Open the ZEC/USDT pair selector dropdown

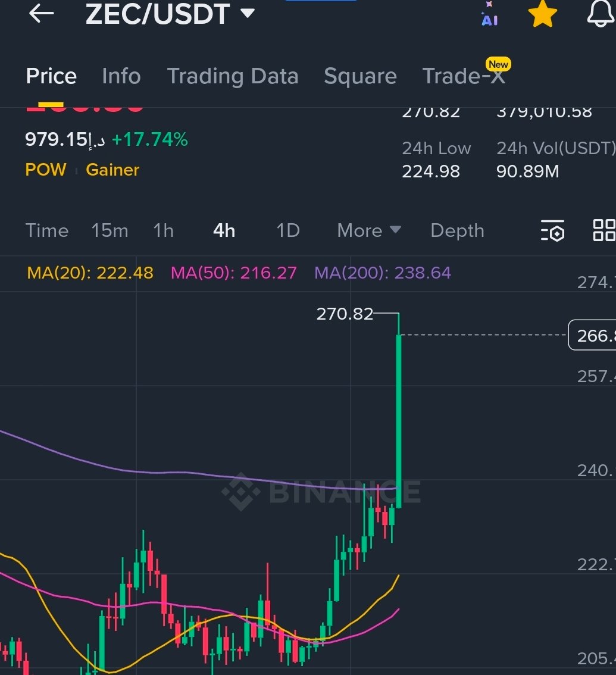coord(170,14)
